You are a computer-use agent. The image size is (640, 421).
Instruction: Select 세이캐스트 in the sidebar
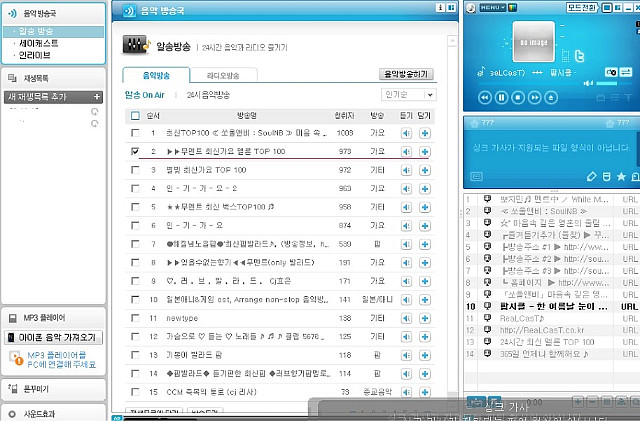click(39, 43)
